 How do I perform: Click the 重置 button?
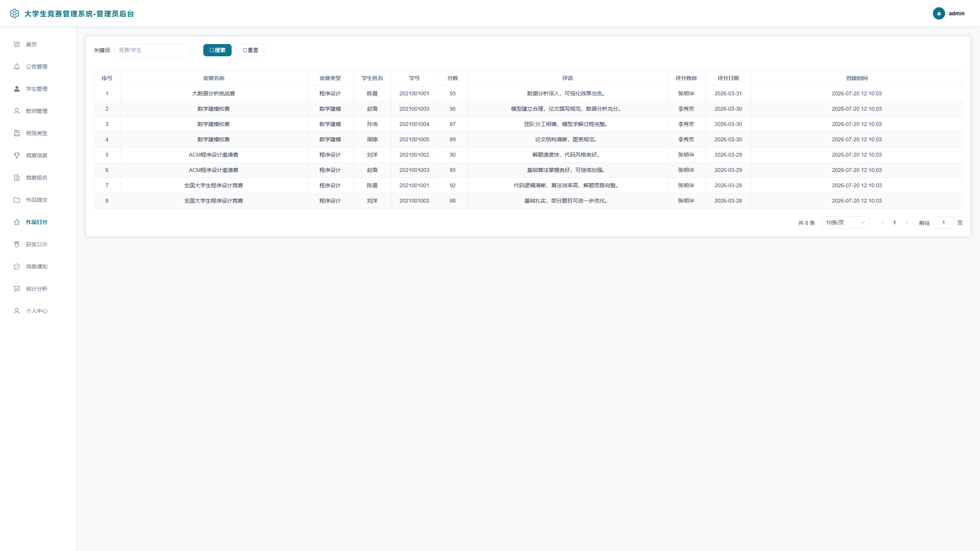[250, 50]
